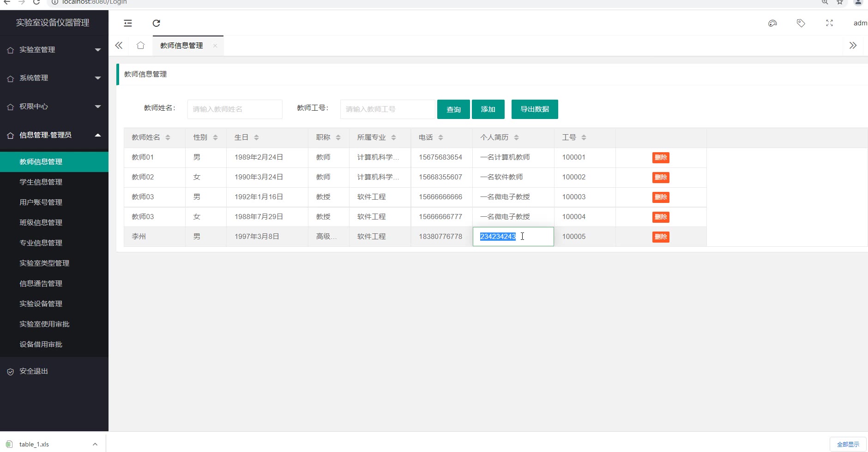Sort by the 教师姓名 column
Screen dimensions: 868x452
(168, 137)
